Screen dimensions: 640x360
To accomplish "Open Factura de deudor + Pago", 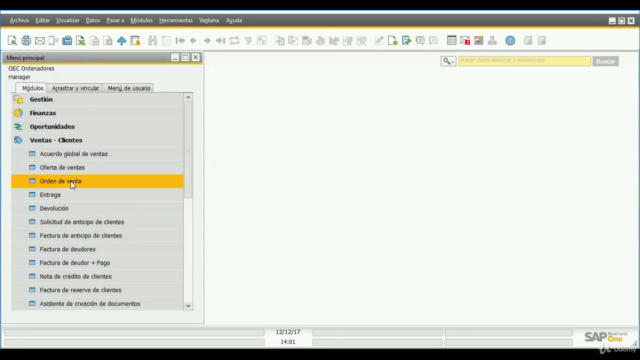I will pos(97,263).
